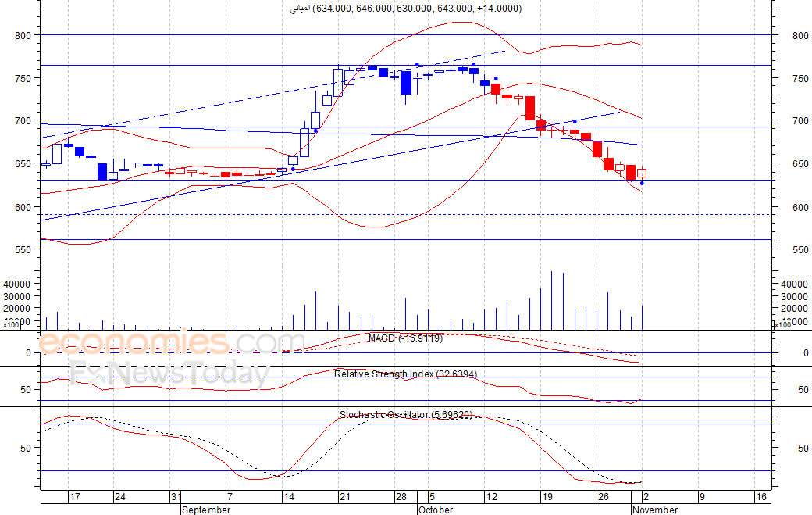This screenshot has width=812, height=515.
Task: Click the 800 label on the left price axis
Action: [x=23, y=36]
